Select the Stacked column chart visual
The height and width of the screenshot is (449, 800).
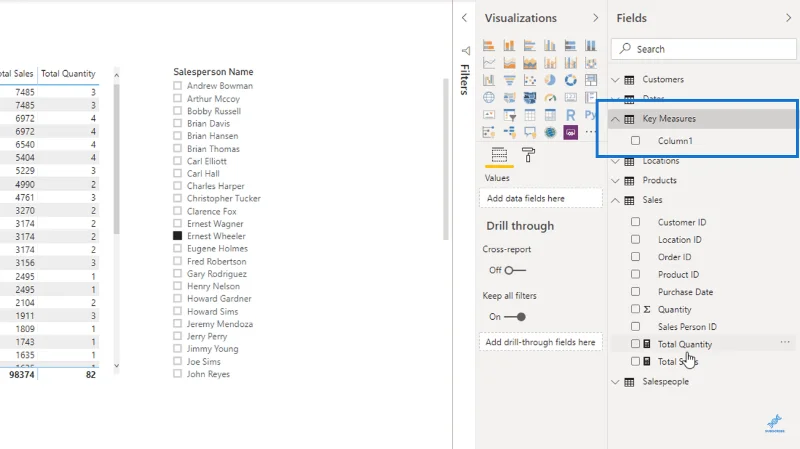coord(509,45)
